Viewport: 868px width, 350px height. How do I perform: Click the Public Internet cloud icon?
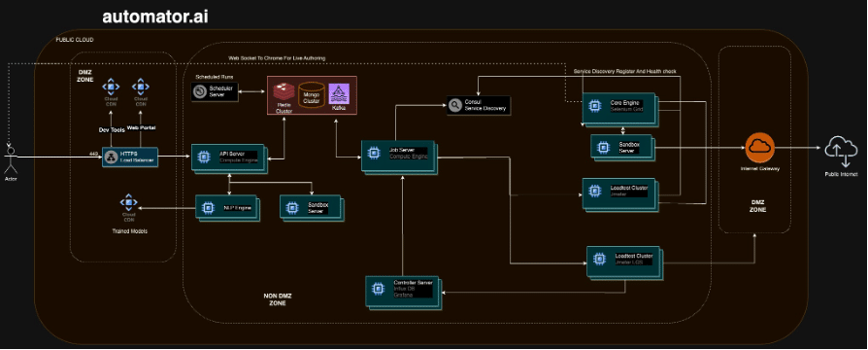[841, 151]
